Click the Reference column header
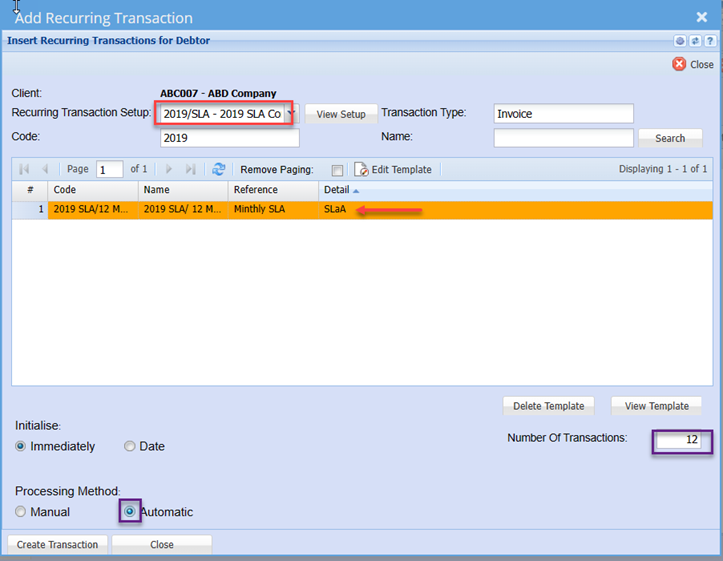The width and height of the screenshot is (723, 561). [x=272, y=190]
